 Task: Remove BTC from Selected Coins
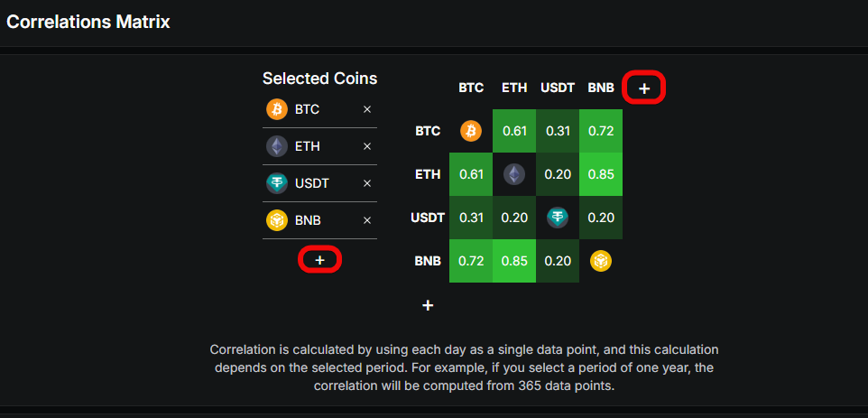[x=367, y=109]
